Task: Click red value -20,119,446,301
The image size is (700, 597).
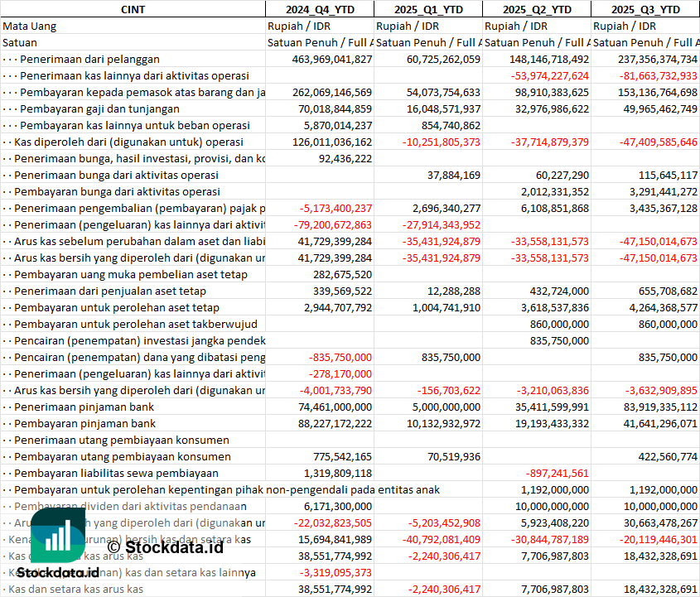Action: pos(659,538)
